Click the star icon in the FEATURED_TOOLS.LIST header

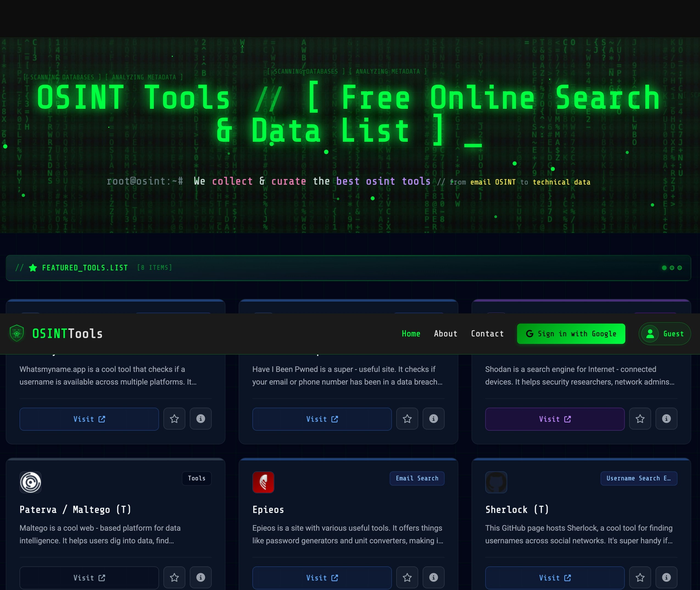coord(33,268)
